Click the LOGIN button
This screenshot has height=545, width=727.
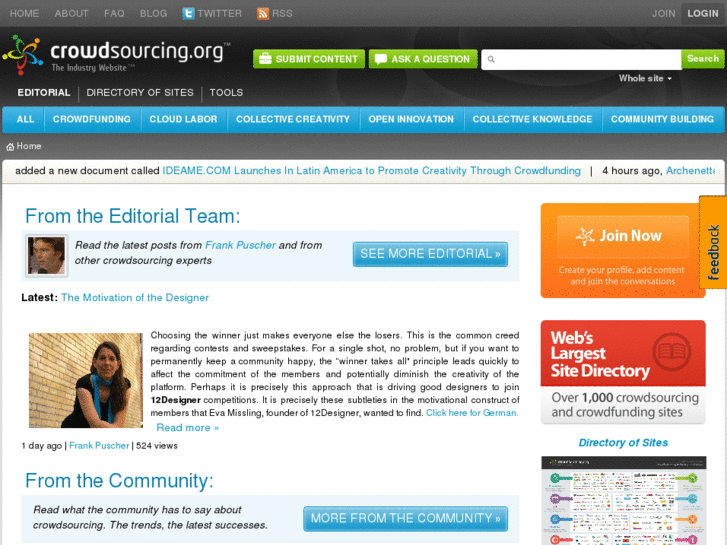click(x=703, y=13)
